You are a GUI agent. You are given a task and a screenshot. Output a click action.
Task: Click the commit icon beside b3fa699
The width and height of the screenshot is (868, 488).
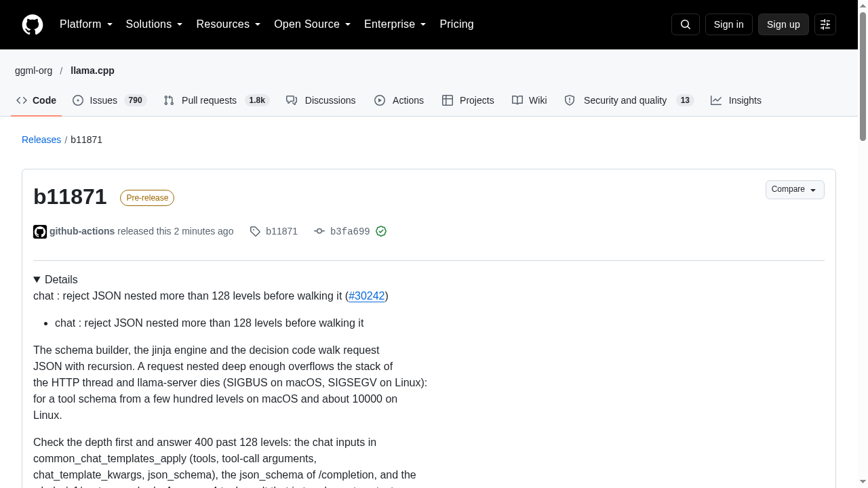319,232
